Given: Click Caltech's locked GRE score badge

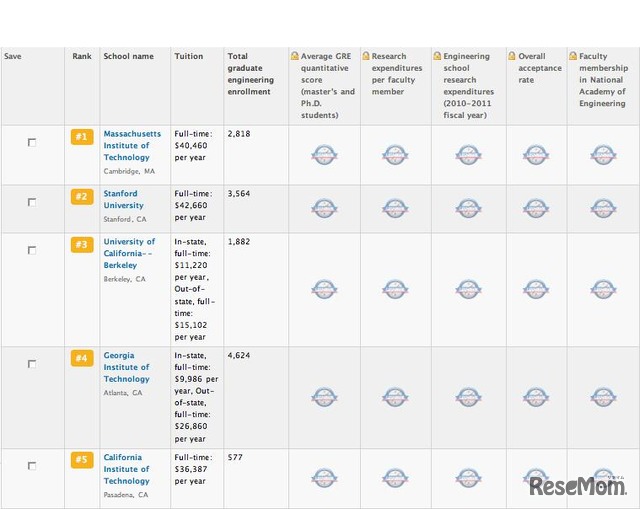Looking at the screenshot, I should (x=324, y=478).
